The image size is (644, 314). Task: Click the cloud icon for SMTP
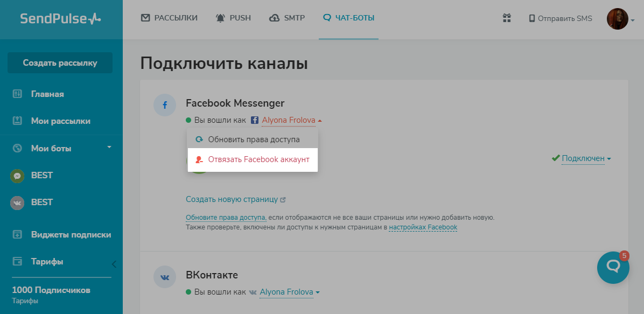click(x=275, y=18)
